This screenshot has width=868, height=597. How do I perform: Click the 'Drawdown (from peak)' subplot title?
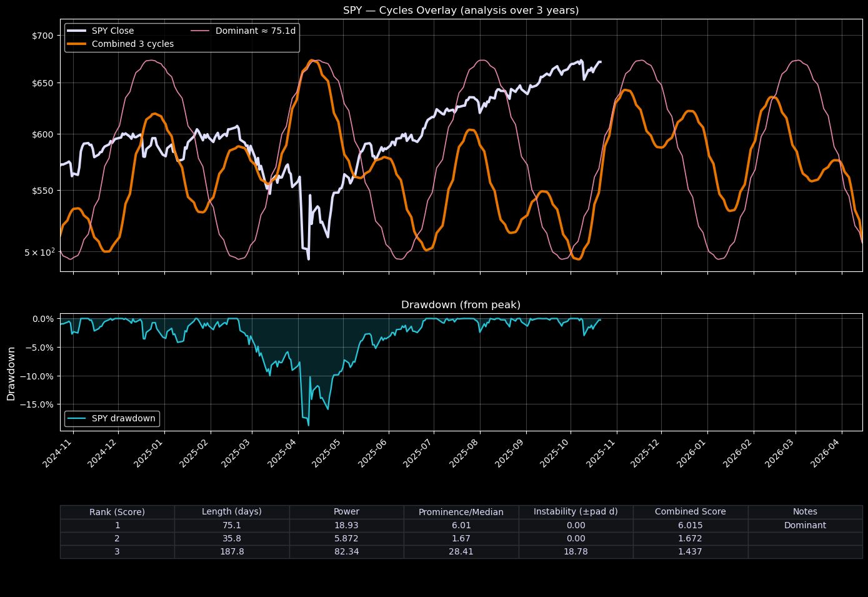click(x=461, y=305)
